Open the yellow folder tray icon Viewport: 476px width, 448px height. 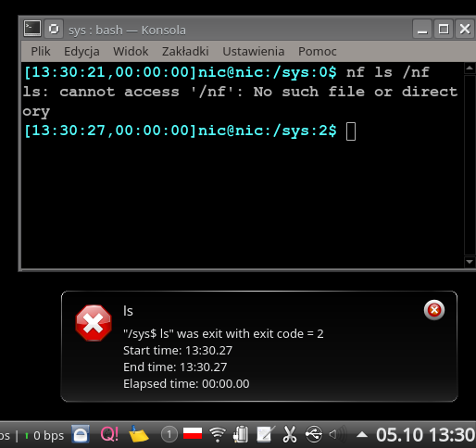[138, 434]
